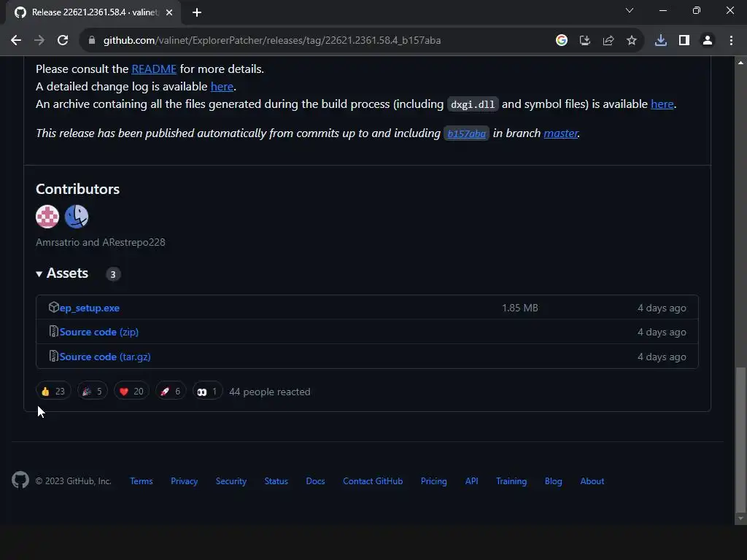Open a new browser tab

coord(197,12)
